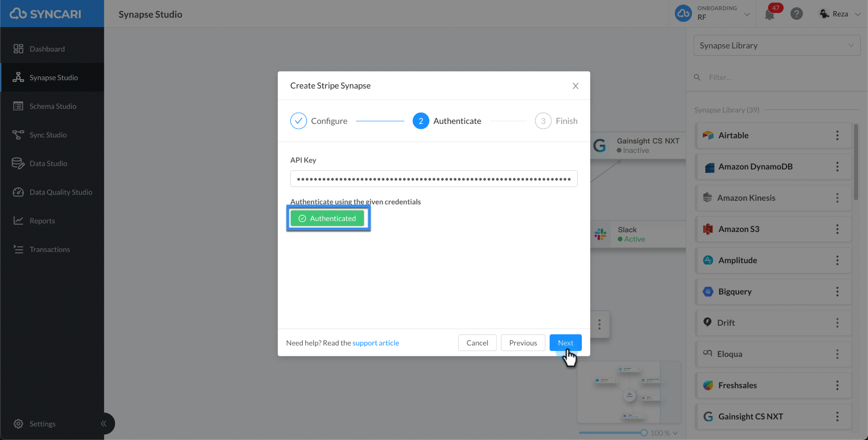Open the support article link

376,343
